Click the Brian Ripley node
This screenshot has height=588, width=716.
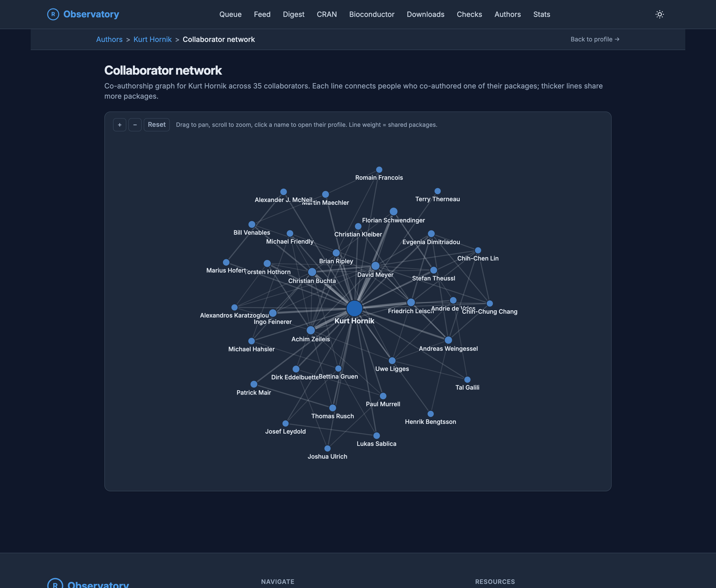(336, 253)
